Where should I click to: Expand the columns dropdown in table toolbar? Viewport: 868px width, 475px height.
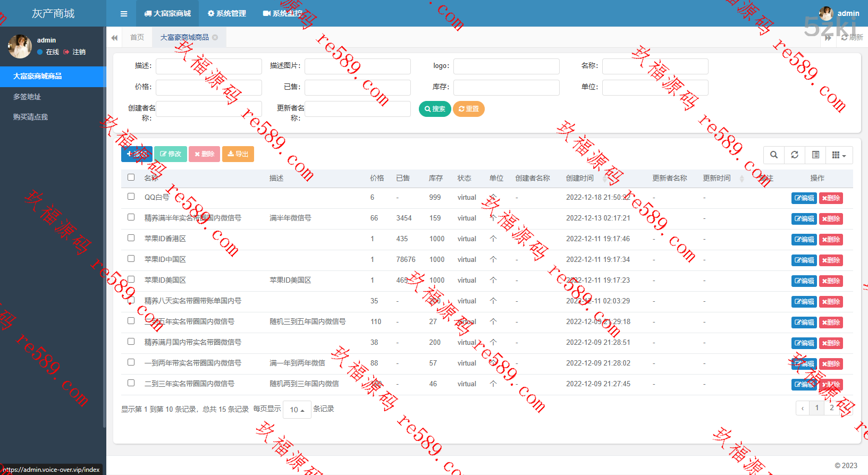(x=839, y=155)
